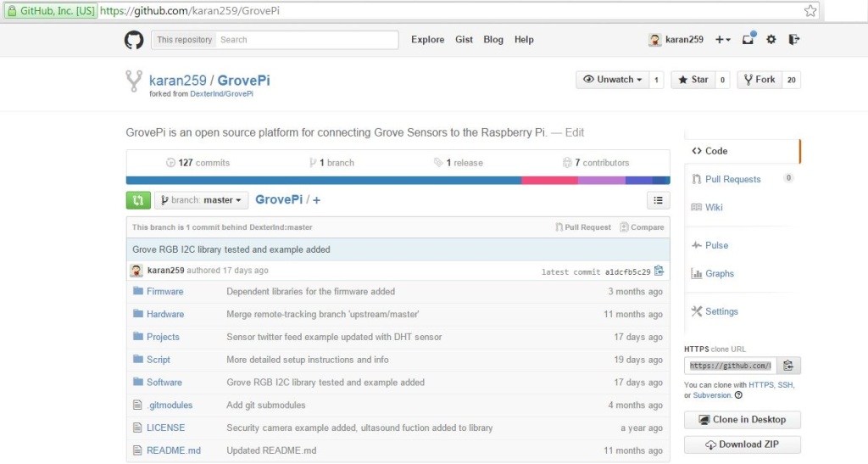Click the green compare and review button
This screenshot has width=868, height=464.
[138, 200]
